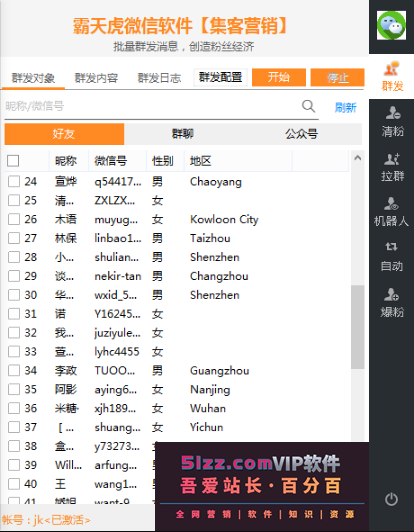
Task: Check the box for row 29 nekir-tan
Action: (14, 276)
